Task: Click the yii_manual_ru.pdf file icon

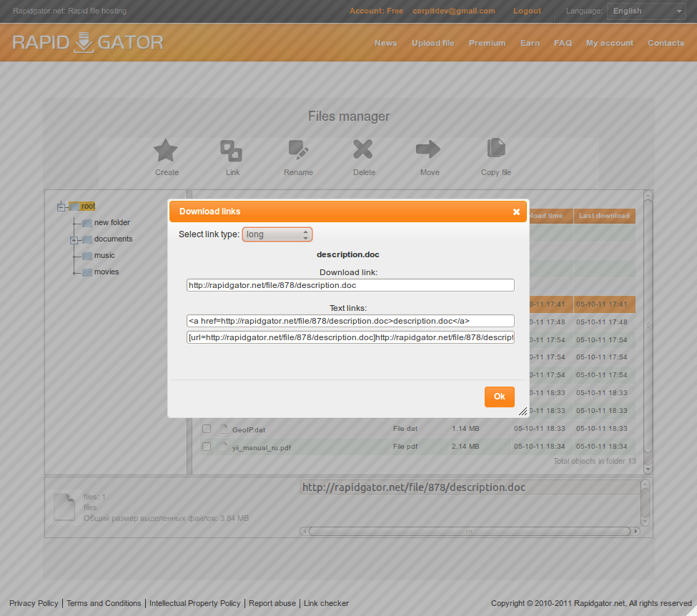Action: [224, 447]
